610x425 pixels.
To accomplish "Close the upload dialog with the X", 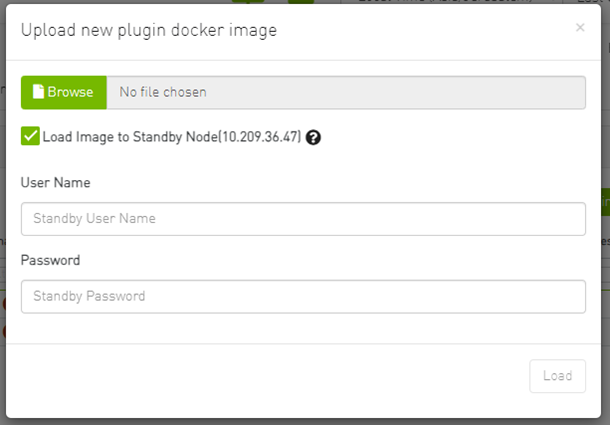I will (580, 28).
